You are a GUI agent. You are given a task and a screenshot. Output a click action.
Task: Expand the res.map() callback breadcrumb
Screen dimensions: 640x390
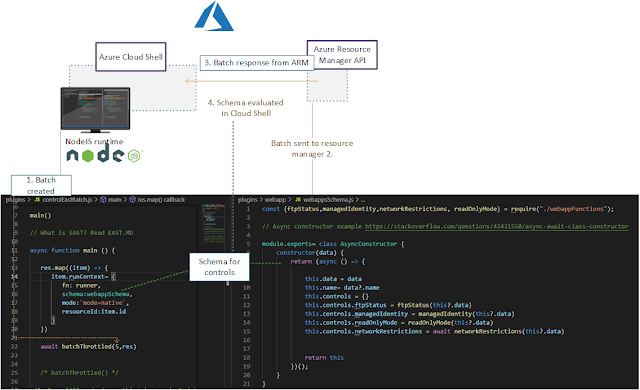coord(161,199)
